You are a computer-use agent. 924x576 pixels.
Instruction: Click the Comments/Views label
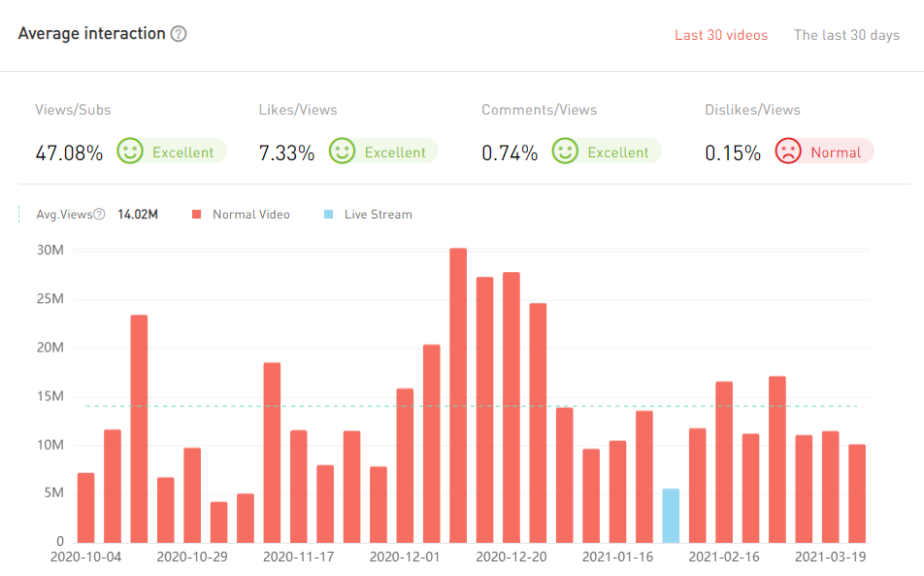coord(540,110)
